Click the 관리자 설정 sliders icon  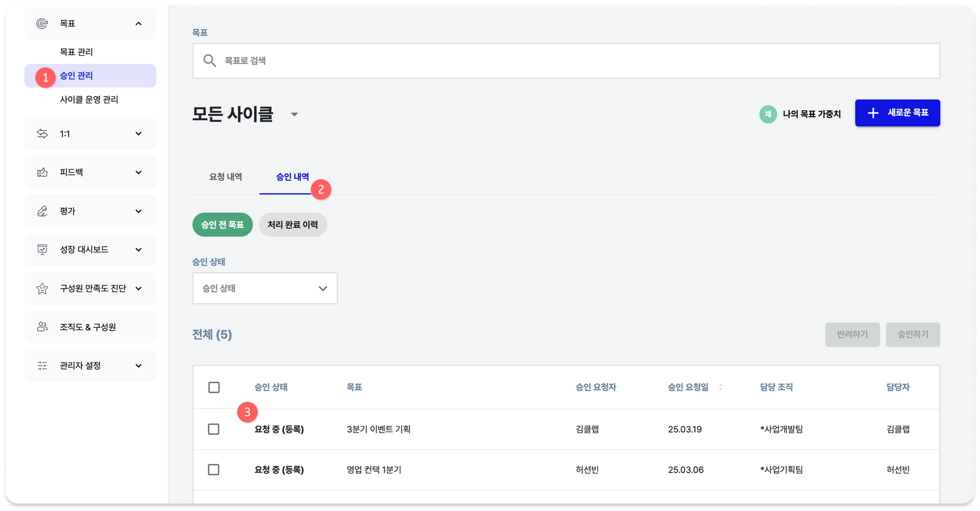coord(42,366)
